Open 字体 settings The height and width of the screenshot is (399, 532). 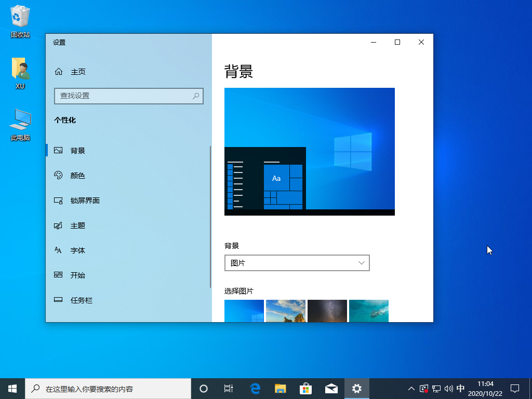click(77, 250)
